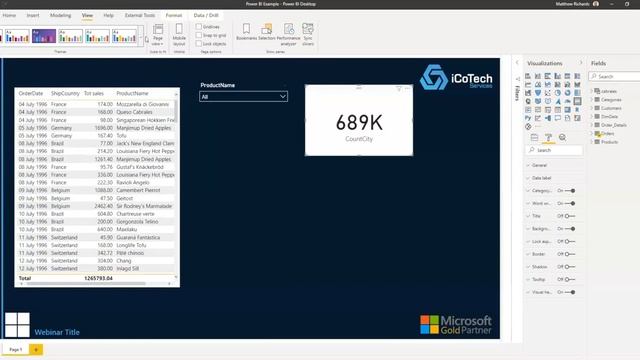Search in the Fields pane box
The width and height of the screenshot is (640, 360).
615,76
